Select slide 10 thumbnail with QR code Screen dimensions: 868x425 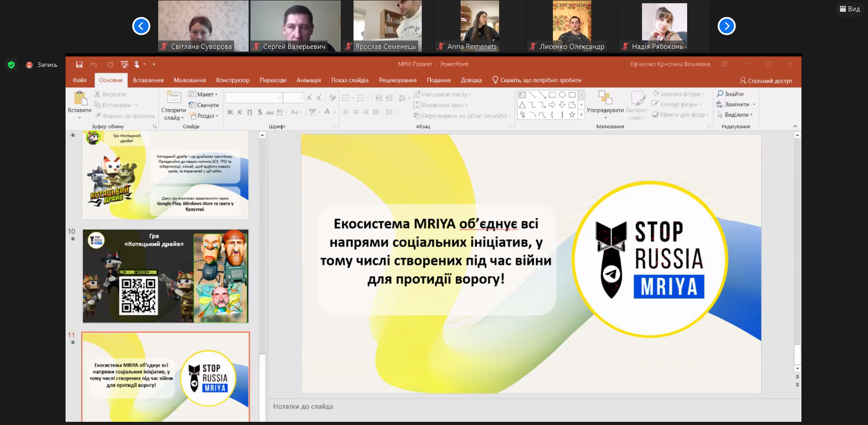click(x=165, y=276)
